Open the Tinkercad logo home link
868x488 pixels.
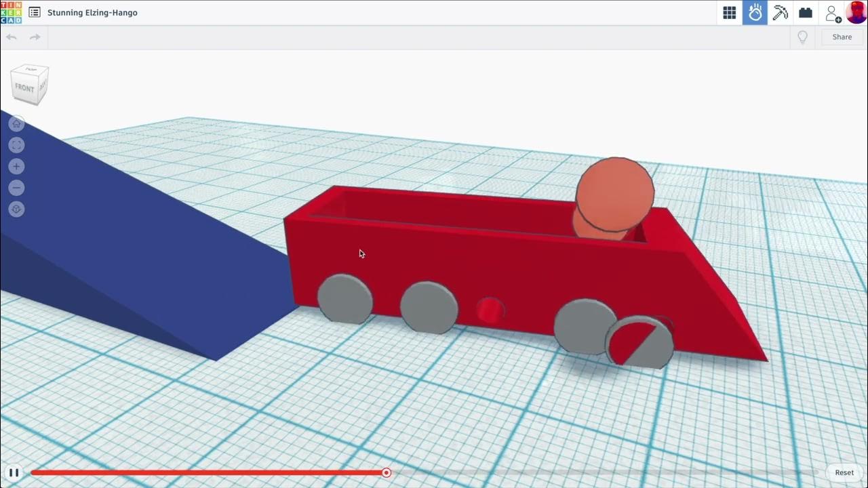(11, 12)
